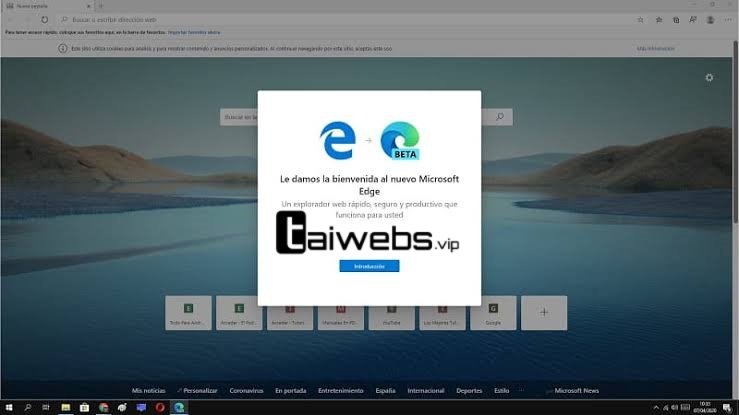Open the Entretenimiento news tab
The height and width of the screenshot is (415, 739).
click(x=340, y=391)
